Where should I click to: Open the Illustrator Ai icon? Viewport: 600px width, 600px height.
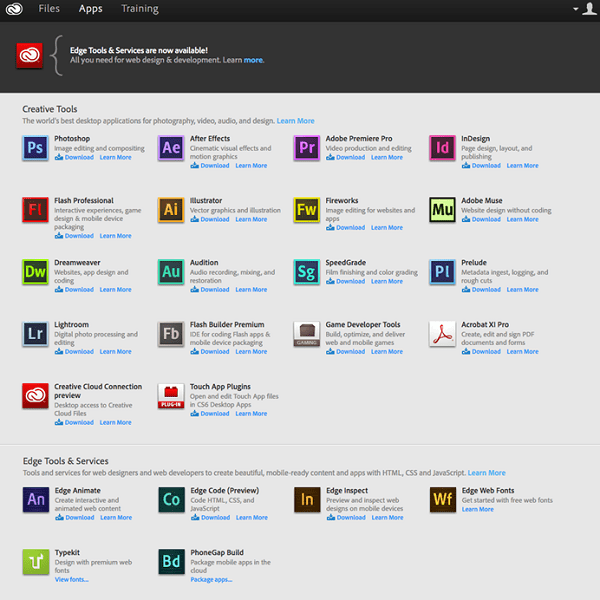tap(171, 210)
